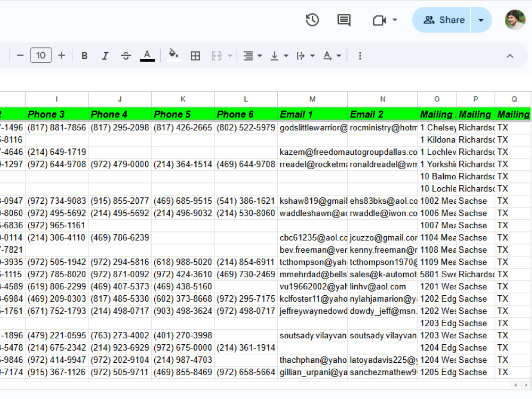Open the fill color paint bucket
The image size is (532, 399).
coord(174,56)
